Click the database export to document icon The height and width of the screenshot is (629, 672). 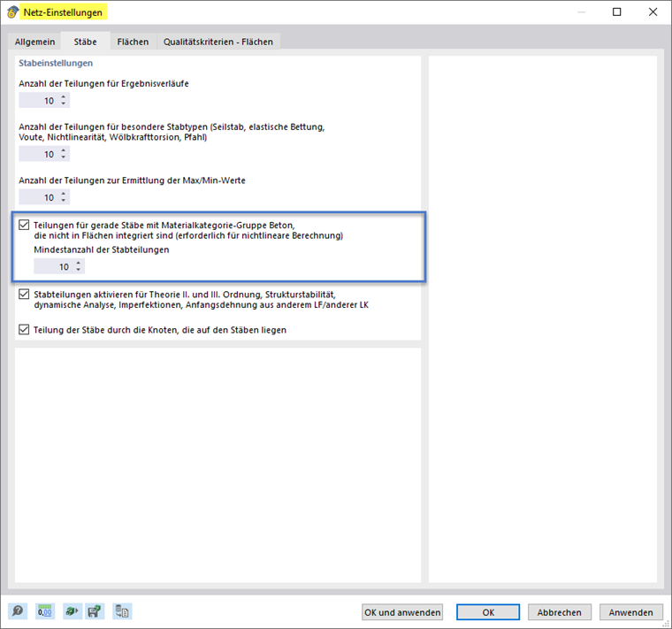pyautogui.click(x=122, y=611)
